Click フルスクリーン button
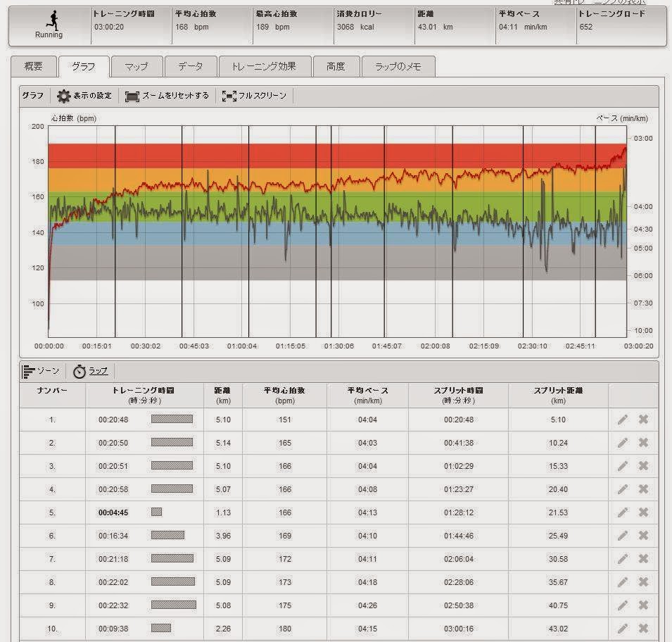Screen dimensions: 672x642 [x=255, y=96]
